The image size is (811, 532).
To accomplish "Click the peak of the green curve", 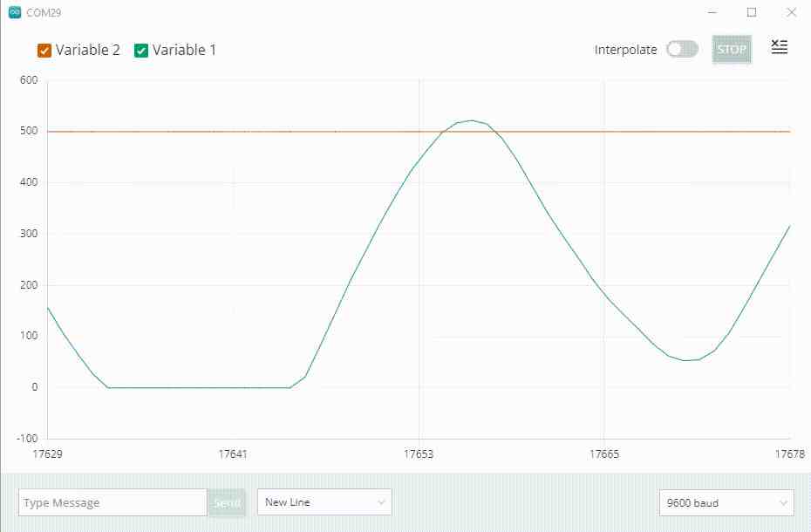I will tap(472, 120).
